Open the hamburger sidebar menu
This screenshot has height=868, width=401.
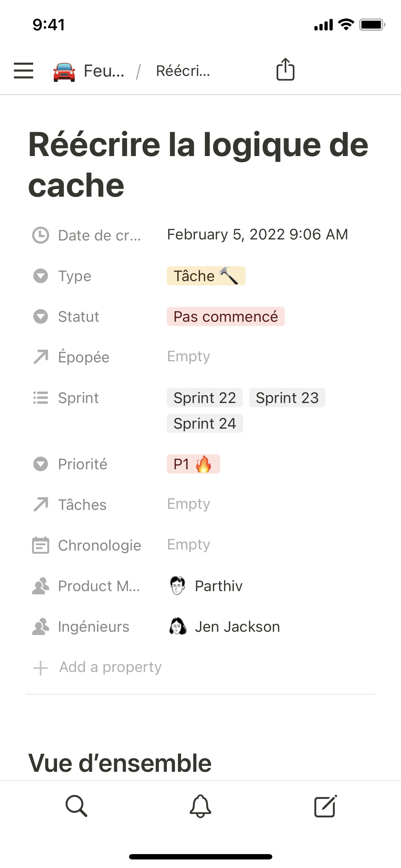coord(24,71)
